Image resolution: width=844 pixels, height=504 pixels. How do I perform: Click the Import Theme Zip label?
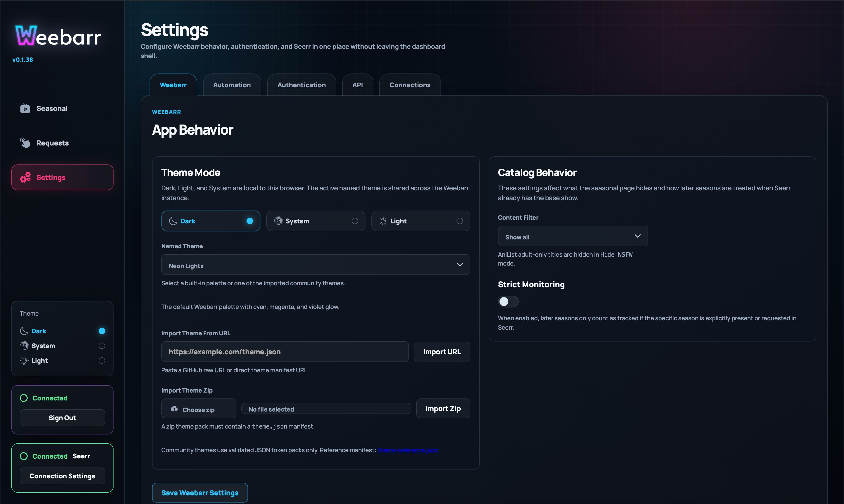[187, 391]
